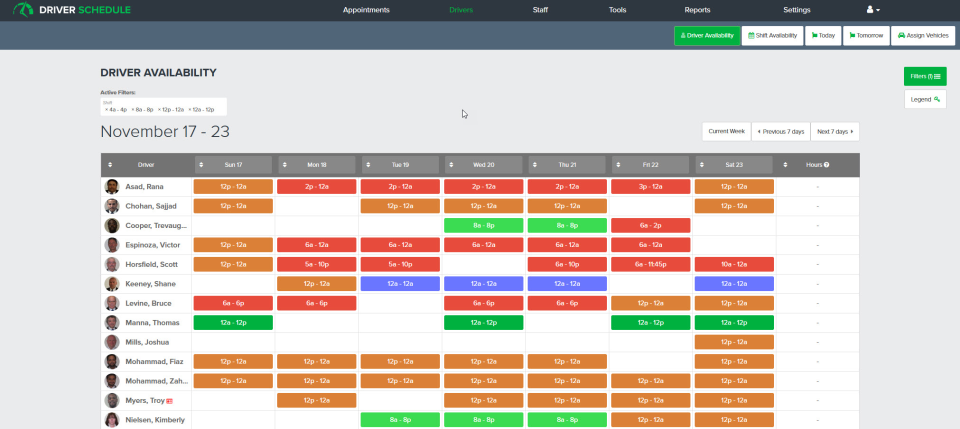Remove the 4a - 4p shift filter

click(106, 110)
